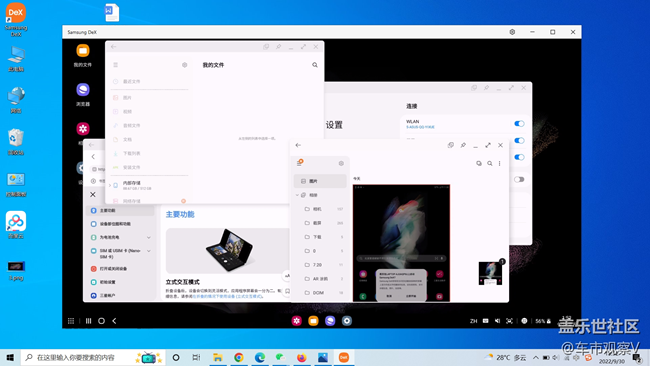The width and height of the screenshot is (650, 366).
Task: Click DeX screenshot capture tray icon
Action: (x=509, y=321)
